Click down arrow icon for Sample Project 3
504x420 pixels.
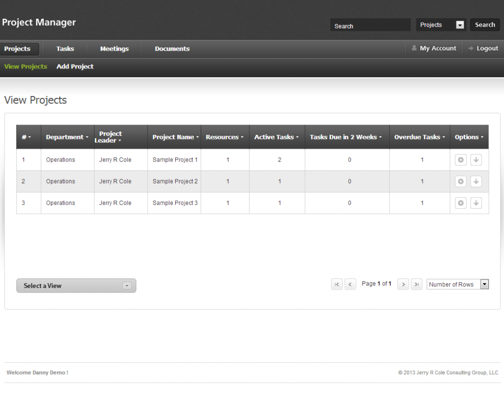tap(476, 203)
